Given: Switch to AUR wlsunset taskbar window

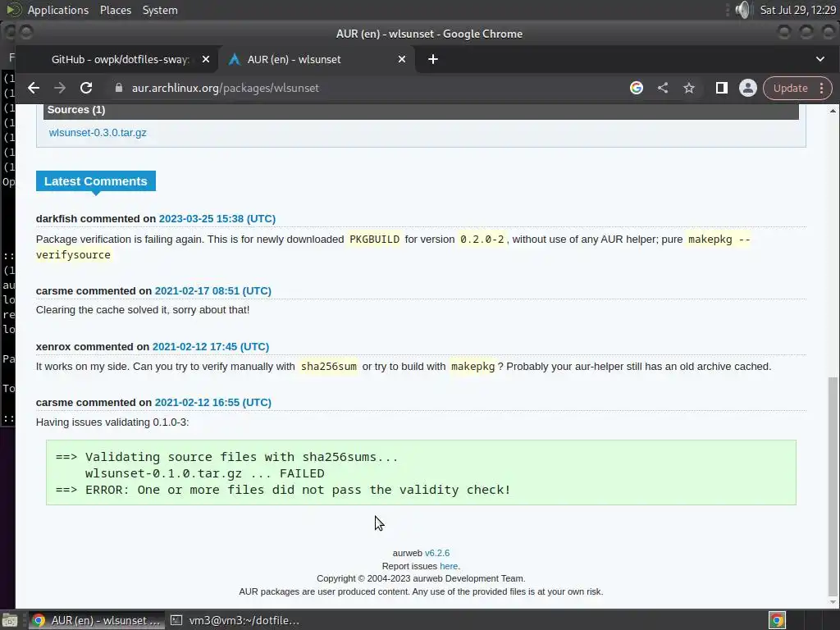Looking at the screenshot, I should coord(97,620).
